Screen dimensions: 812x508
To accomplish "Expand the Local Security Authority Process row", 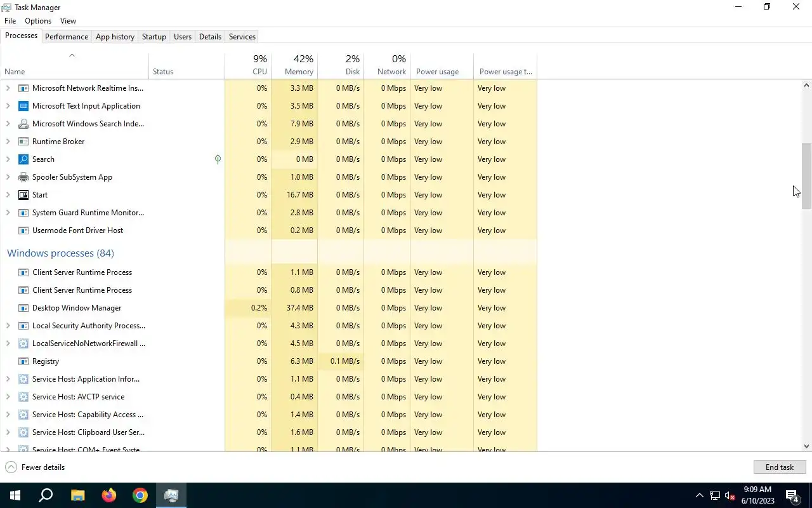I will point(8,326).
